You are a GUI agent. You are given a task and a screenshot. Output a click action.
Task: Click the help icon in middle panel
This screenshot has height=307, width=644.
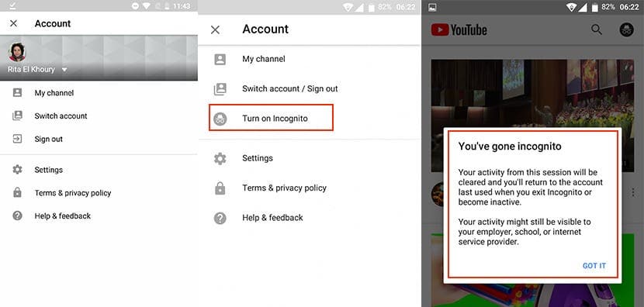coord(220,218)
